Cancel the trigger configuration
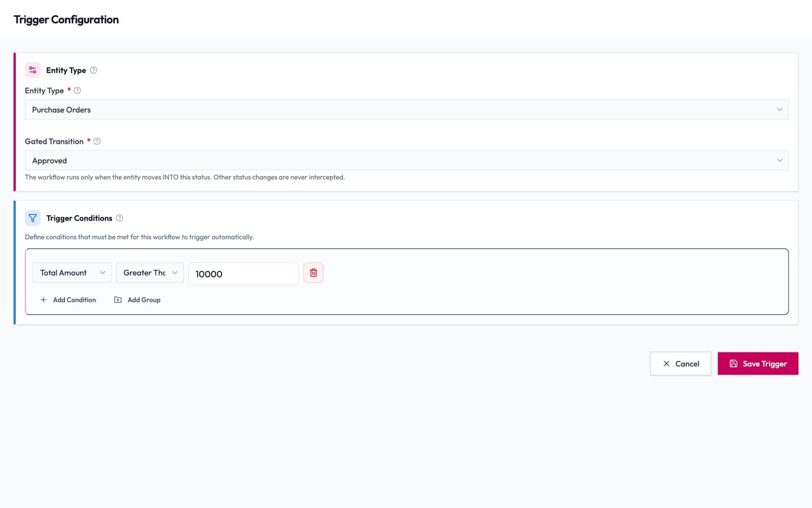 pyautogui.click(x=681, y=364)
